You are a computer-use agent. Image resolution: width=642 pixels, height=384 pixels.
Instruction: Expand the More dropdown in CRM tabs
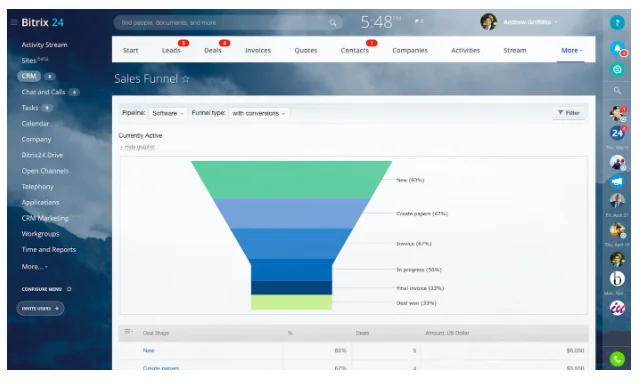click(571, 50)
